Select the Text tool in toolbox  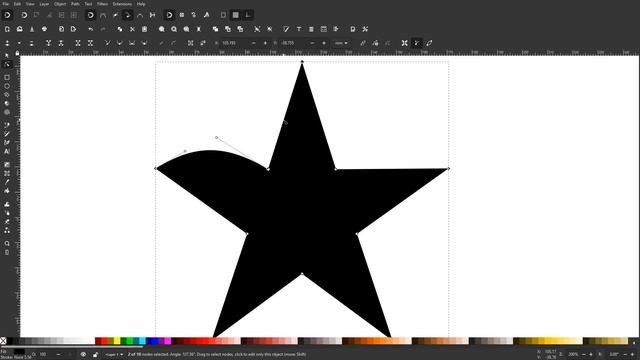7,151
